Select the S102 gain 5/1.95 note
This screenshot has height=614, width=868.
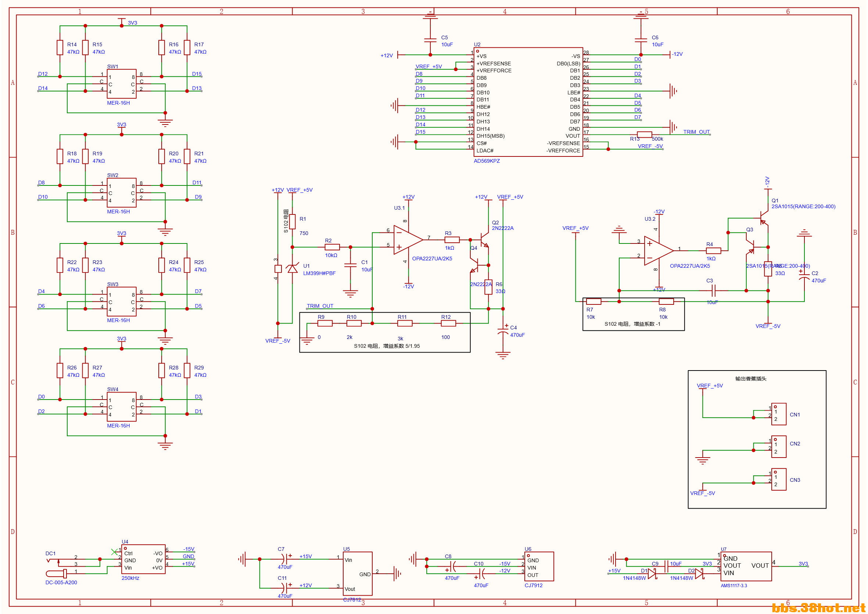pyautogui.click(x=387, y=346)
